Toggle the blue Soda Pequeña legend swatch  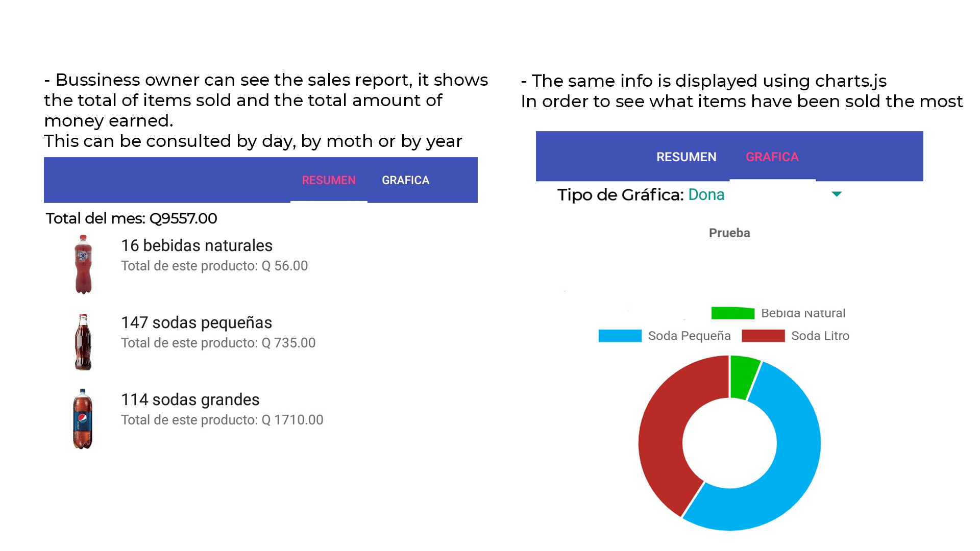coord(620,336)
